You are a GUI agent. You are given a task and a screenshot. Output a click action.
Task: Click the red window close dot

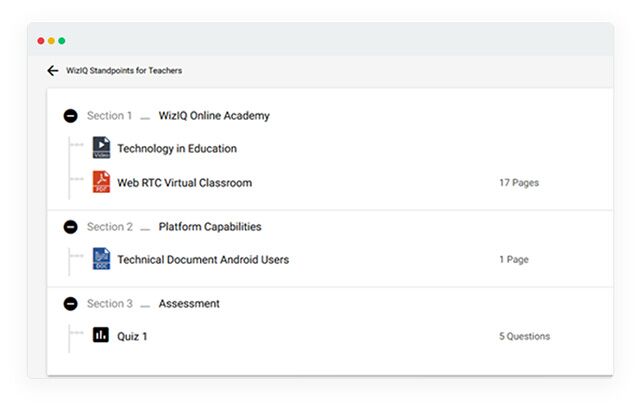(x=41, y=41)
